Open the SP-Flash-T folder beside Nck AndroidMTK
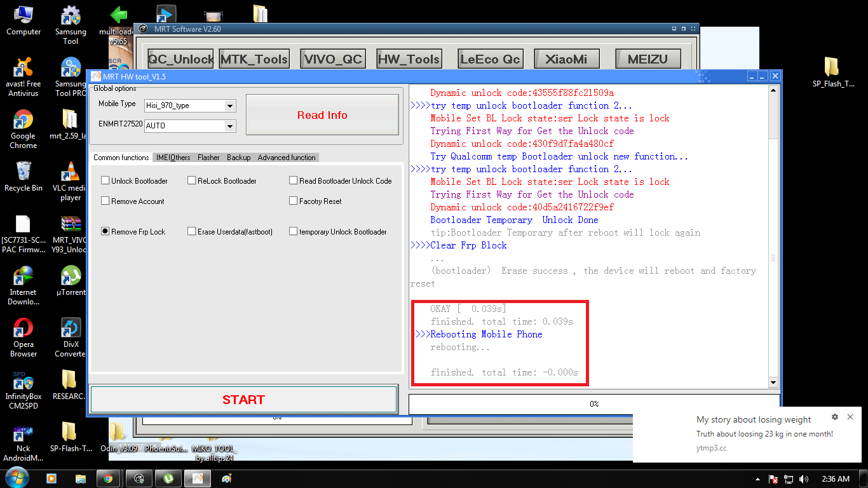The height and width of the screenshot is (488, 868). tap(71, 437)
